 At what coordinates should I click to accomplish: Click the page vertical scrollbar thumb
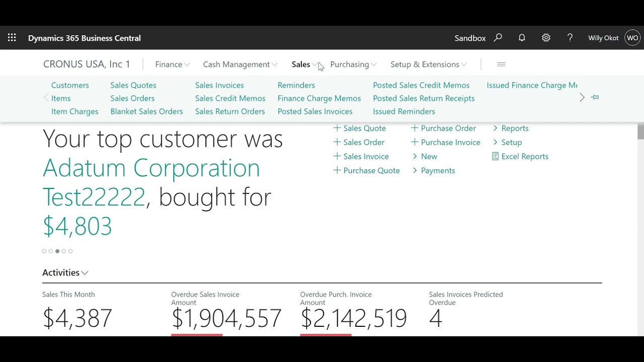click(640, 131)
